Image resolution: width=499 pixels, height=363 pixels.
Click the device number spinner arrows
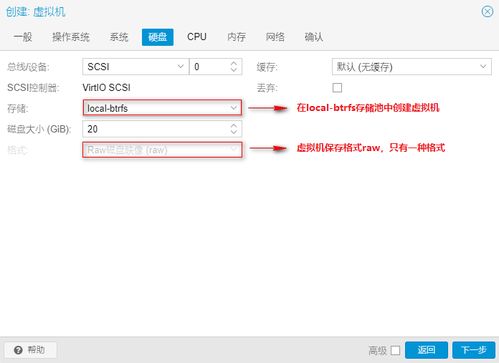click(x=234, y=67)
